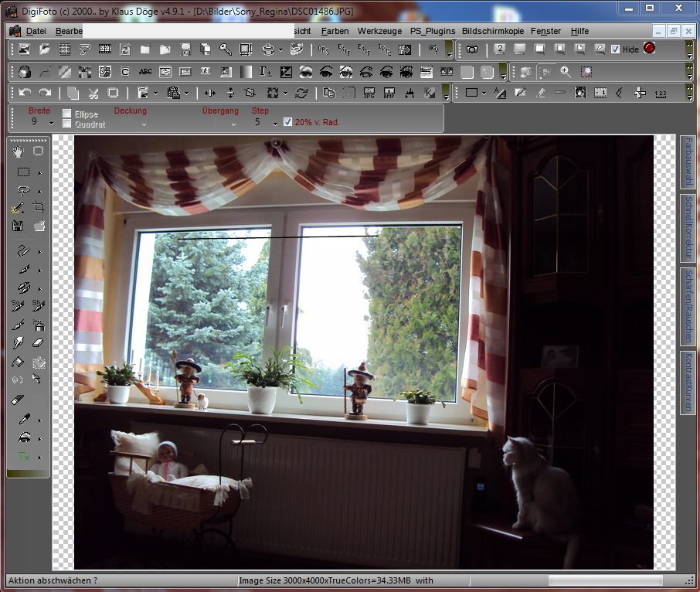Viewport: 700px width, 592px height.
Task: Open the Werkzeuge menu
Action: (379, 31)
